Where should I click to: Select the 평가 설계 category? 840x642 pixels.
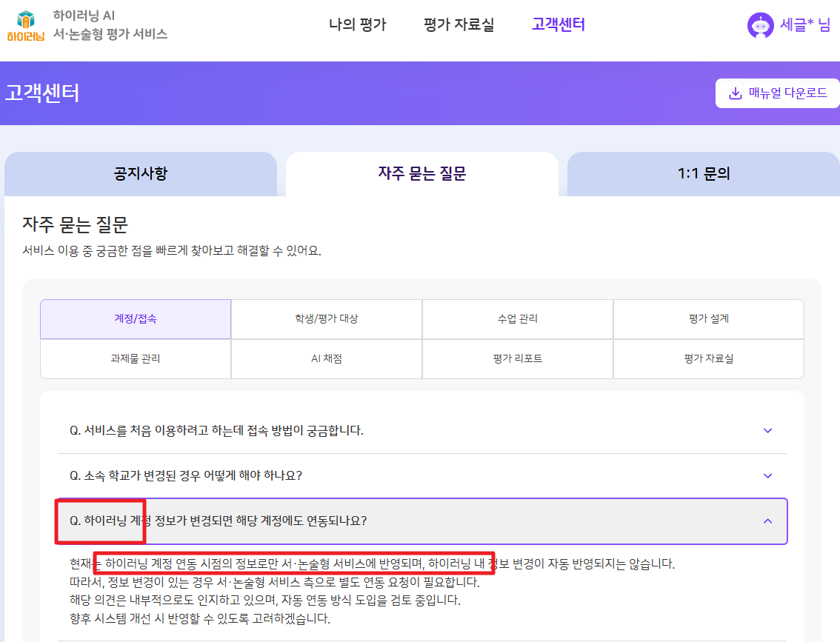point(709,319)
